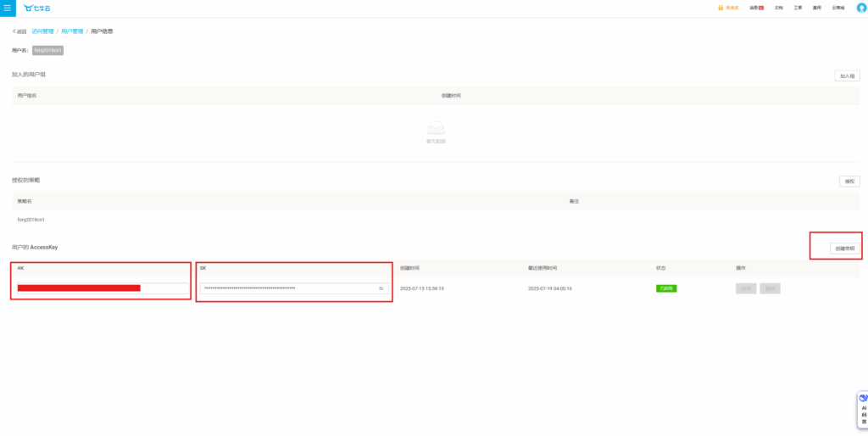Image resolution: width=868 pixels, height=436 pixels.
Task: Click the 创建密钥 button
Action: pos(845,249)
